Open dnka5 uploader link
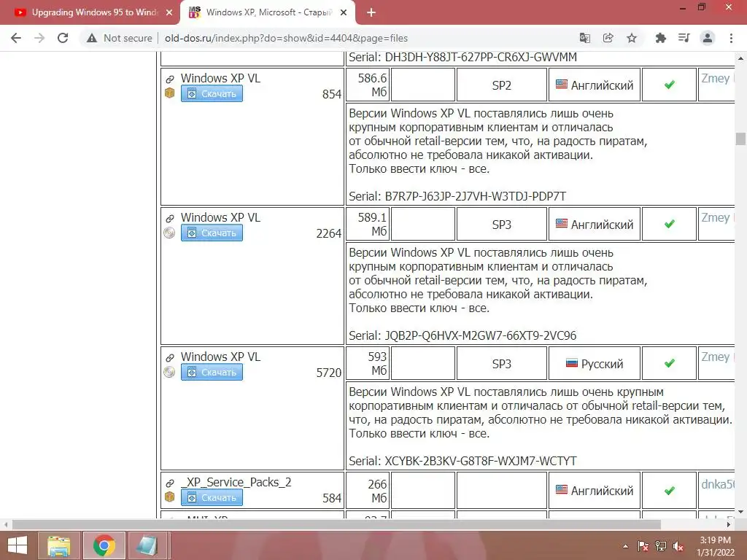747x560 pixels. [718, 484]
